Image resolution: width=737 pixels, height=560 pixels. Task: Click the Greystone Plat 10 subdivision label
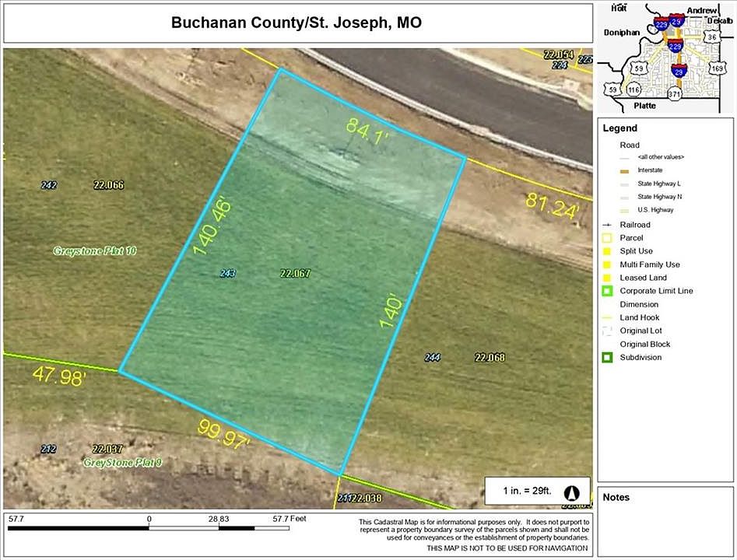coord(94,251)
